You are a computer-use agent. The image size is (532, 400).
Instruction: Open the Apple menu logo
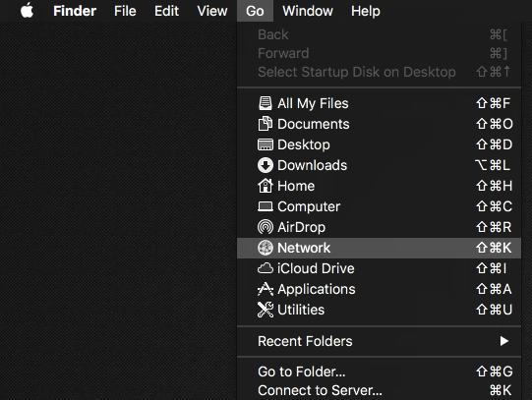(x=27, y=10)
